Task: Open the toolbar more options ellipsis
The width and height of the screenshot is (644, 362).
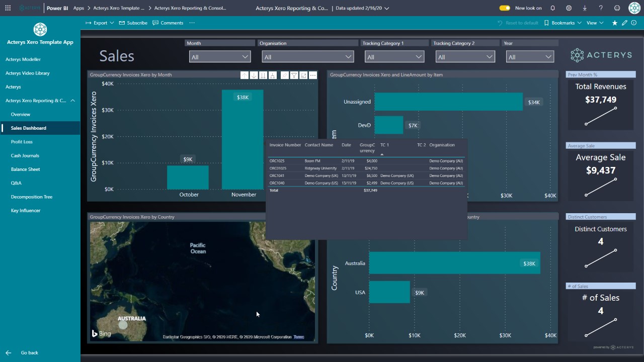Action: pyautogui.click(x=192, y=23)
